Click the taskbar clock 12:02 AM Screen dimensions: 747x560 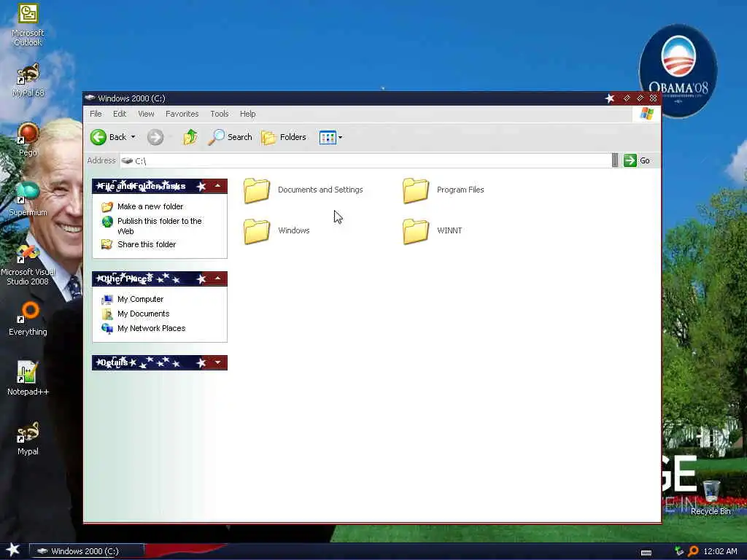(x=720, y=551)
